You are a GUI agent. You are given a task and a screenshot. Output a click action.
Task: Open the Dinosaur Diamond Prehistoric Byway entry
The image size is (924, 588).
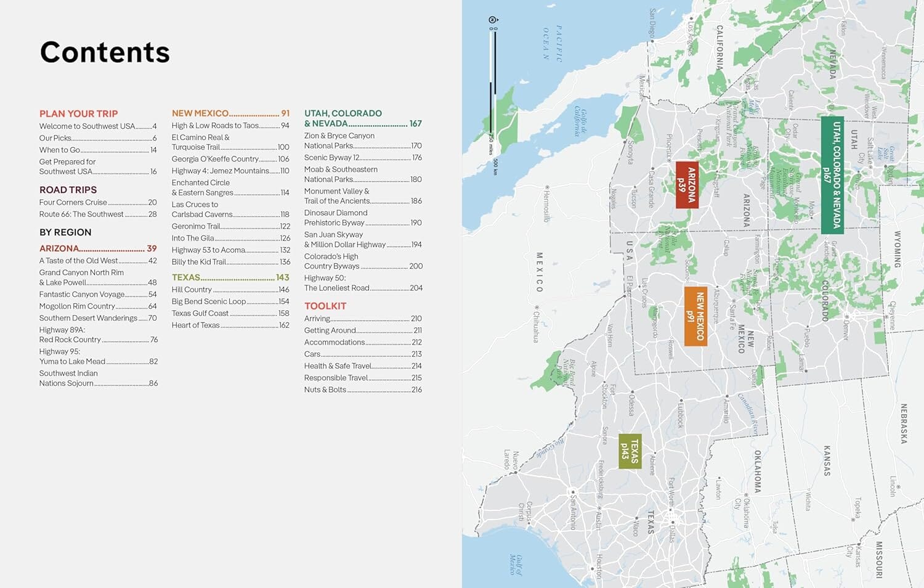pos(363,218)
